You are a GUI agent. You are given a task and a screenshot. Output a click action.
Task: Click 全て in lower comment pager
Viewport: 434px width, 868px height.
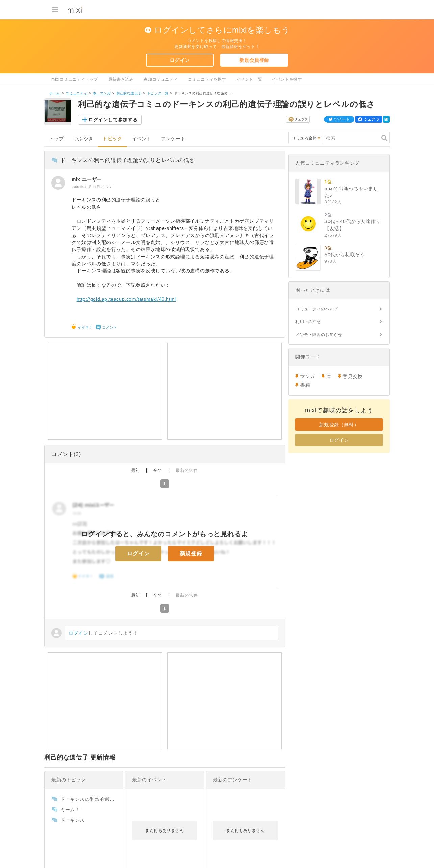click(x=158, y=595)
